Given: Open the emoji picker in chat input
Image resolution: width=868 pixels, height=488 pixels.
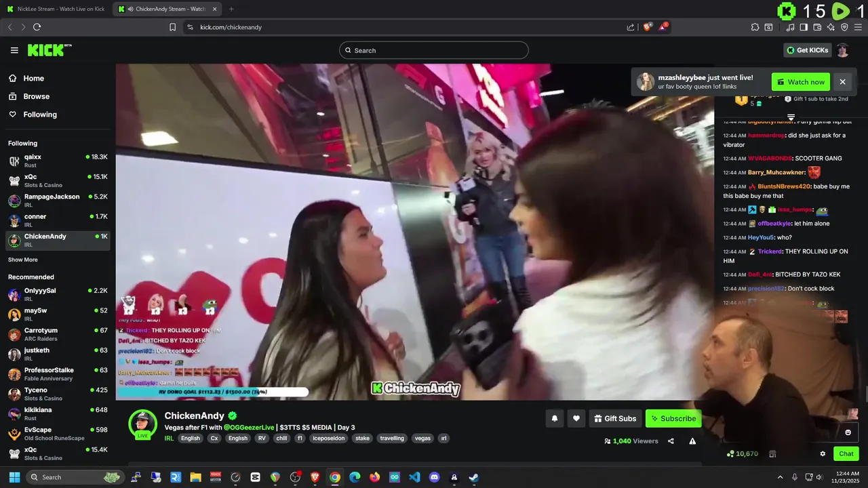Looking at the screenshot, I should pyautogui.click(x=848, y=432).
